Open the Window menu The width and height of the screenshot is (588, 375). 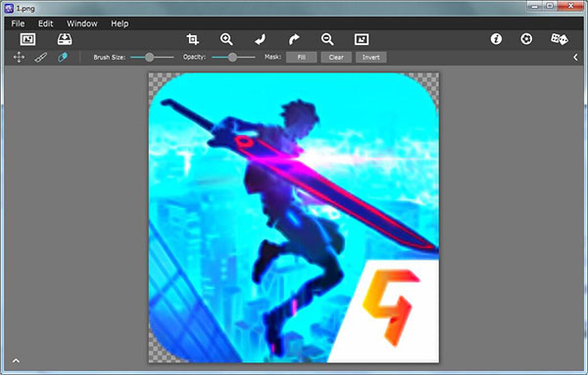[x=82, y=23]
